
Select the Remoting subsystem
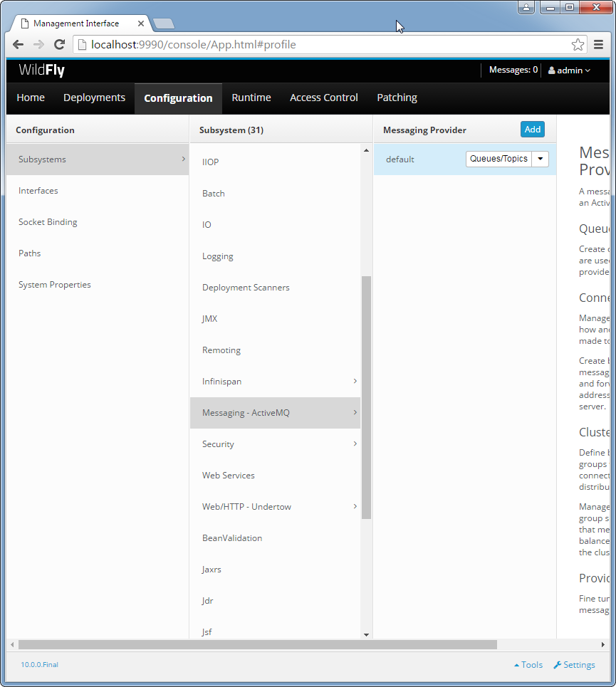tap(275, 350)
